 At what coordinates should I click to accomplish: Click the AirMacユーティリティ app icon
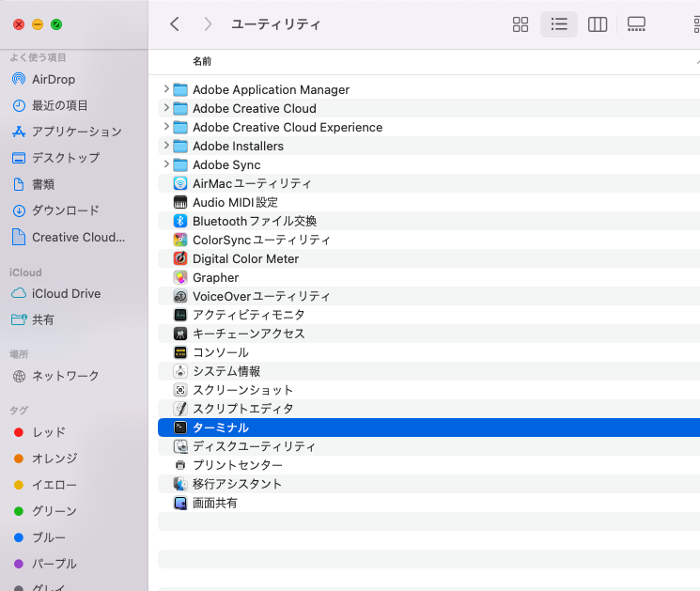click(x=180, y=183)
